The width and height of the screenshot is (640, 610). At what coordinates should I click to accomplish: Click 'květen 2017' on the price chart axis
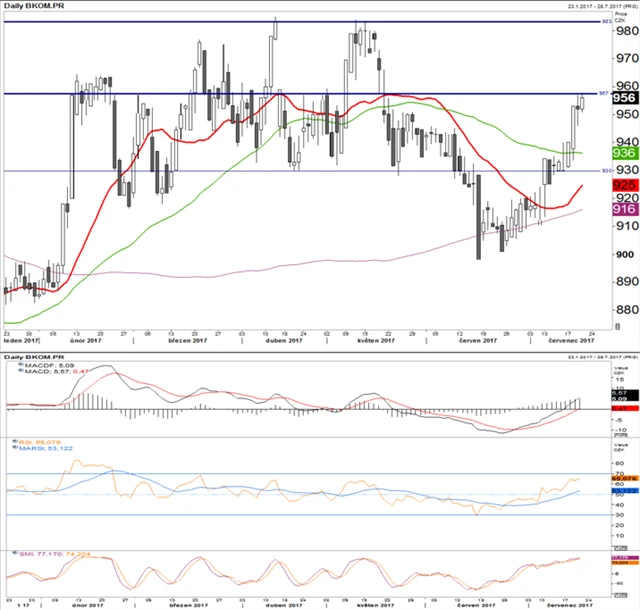376,340
